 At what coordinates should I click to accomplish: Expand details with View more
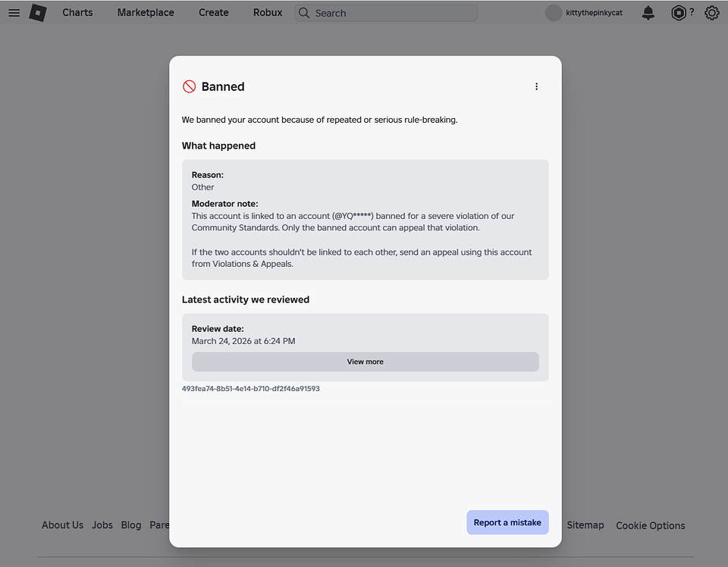click(366, 362)
